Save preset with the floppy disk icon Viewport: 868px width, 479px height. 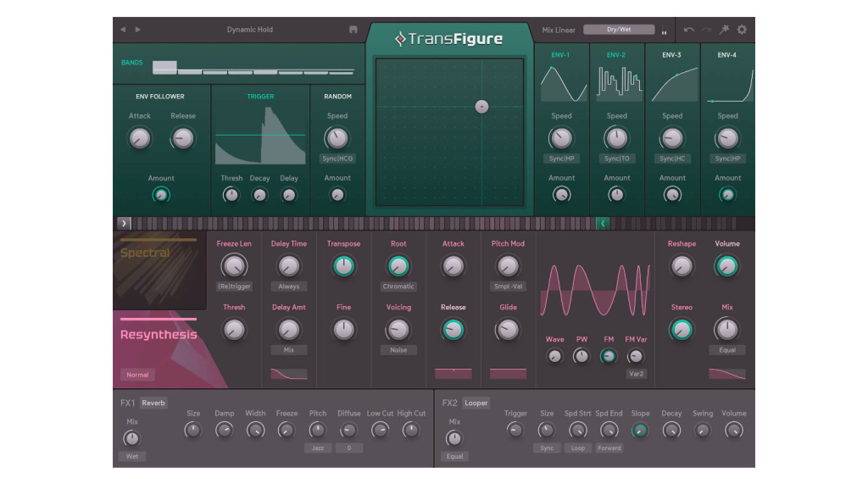coord(353,30)
